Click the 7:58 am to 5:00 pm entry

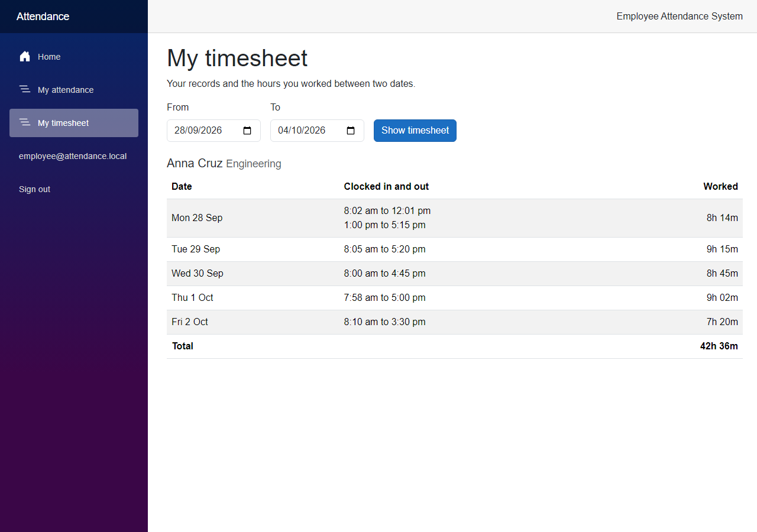click(384, 298)
